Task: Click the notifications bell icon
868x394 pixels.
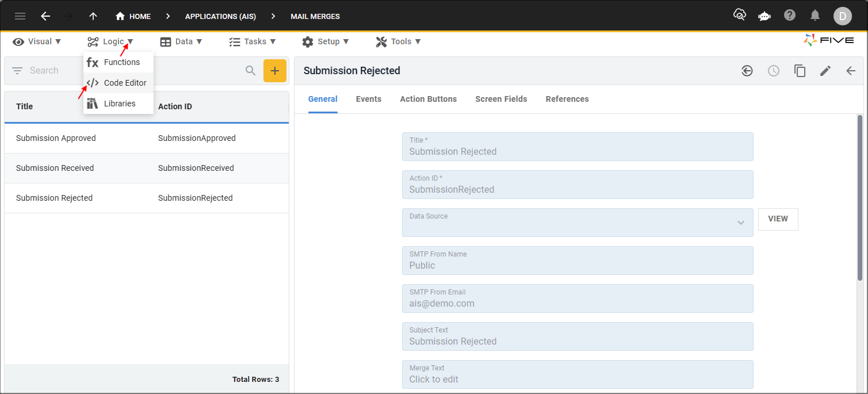Action: pyautogui.click(x=815, y=16)
